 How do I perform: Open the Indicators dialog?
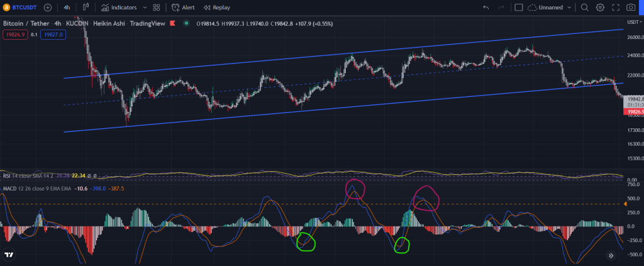pos(119,8)
